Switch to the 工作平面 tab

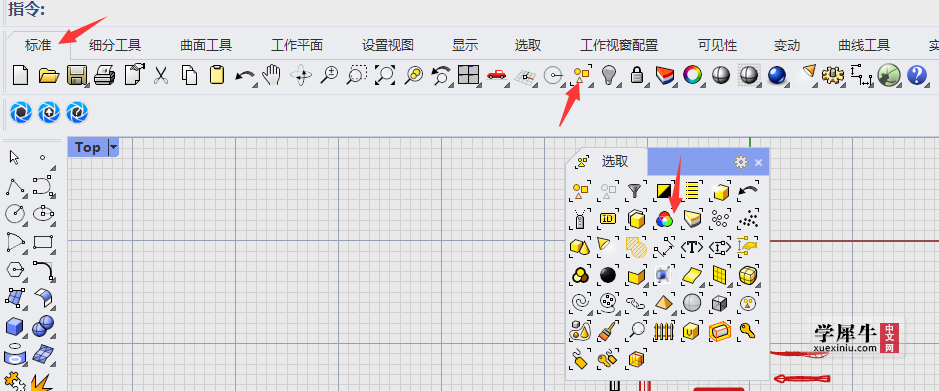[x=297, y=46]
